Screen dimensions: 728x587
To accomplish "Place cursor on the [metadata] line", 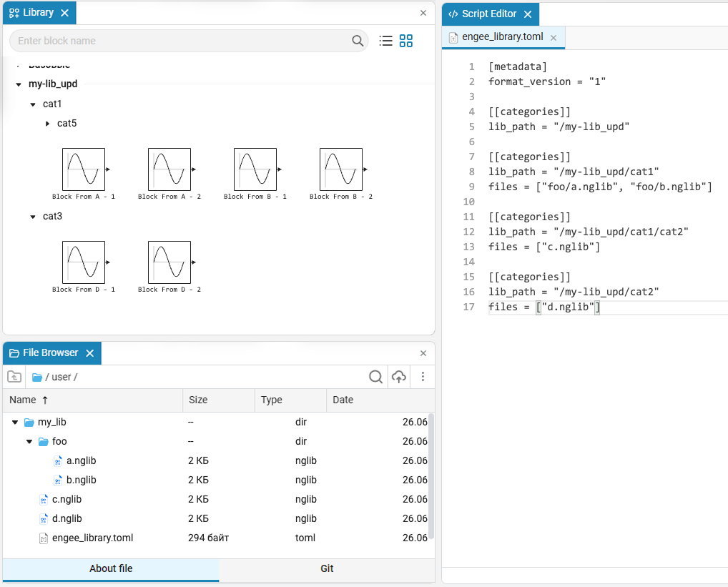I will tap(518, 66).
